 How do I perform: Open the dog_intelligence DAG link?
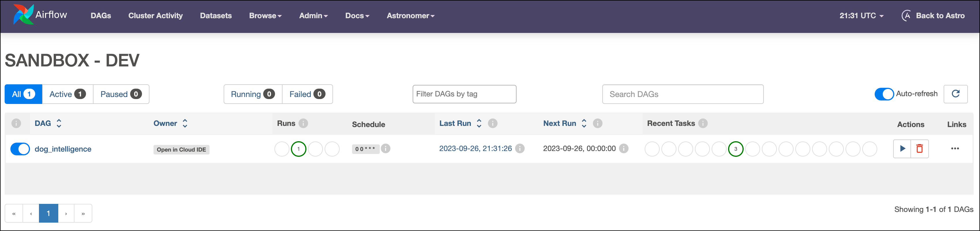click(63, 149)
